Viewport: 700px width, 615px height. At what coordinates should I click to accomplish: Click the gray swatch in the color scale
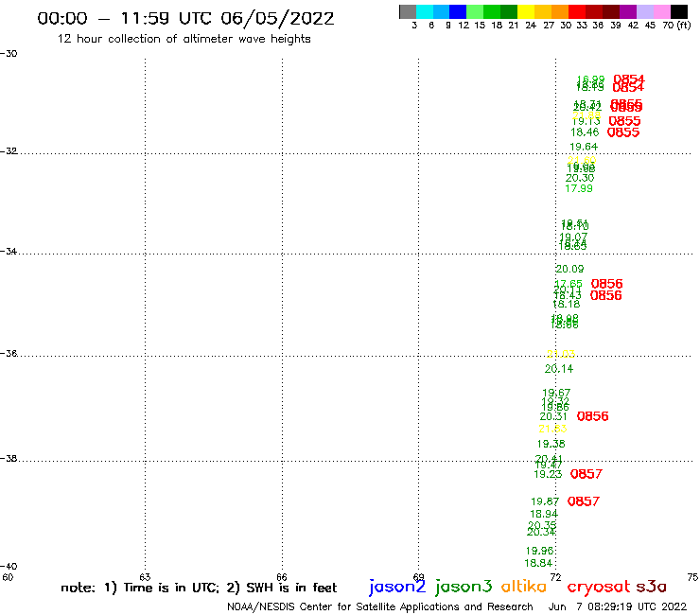408,11
